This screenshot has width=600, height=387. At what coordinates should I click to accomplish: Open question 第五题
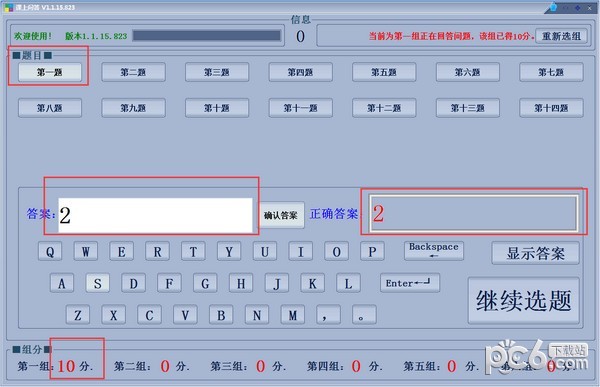(384, 72)
